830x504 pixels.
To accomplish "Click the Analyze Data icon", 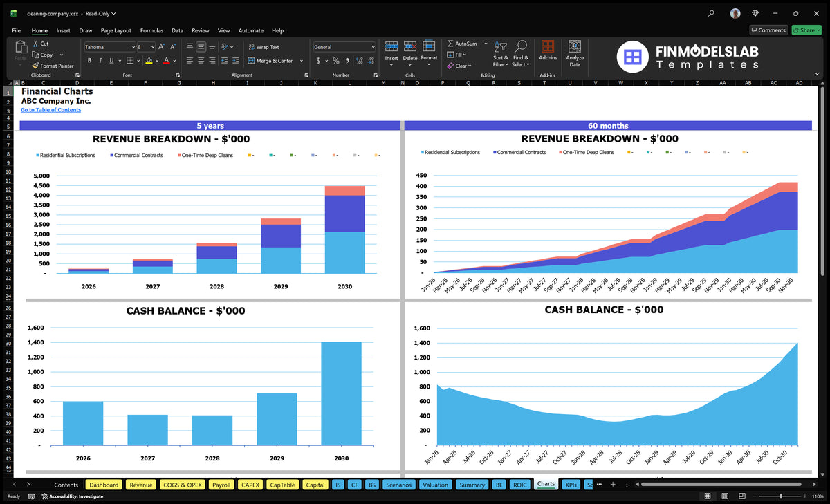I will click(575, 46).
